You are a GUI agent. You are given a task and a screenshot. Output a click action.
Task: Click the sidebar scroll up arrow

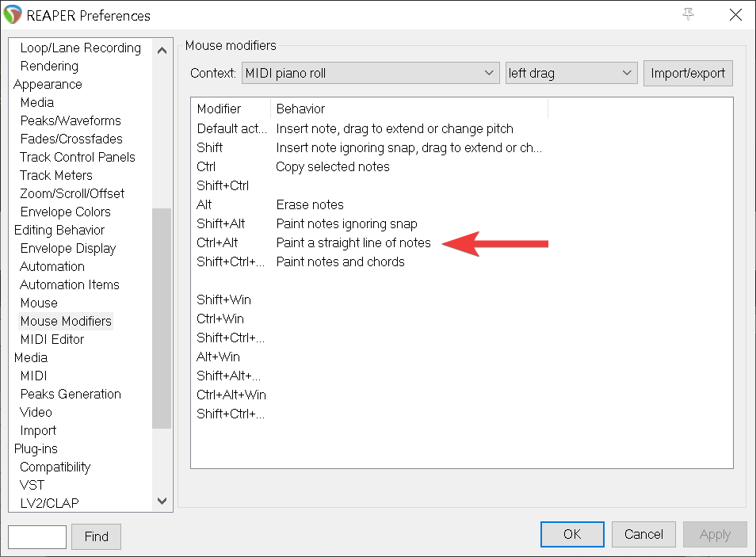162,50
